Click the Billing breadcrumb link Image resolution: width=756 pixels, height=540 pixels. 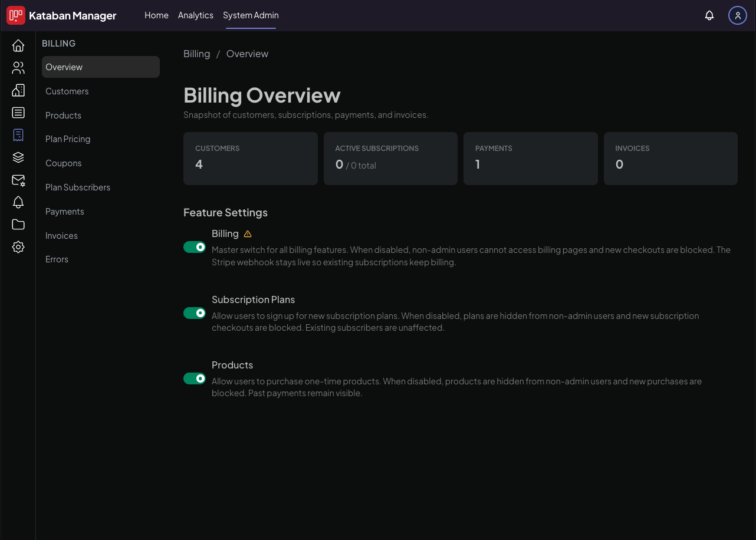click(x=196, y=54)
